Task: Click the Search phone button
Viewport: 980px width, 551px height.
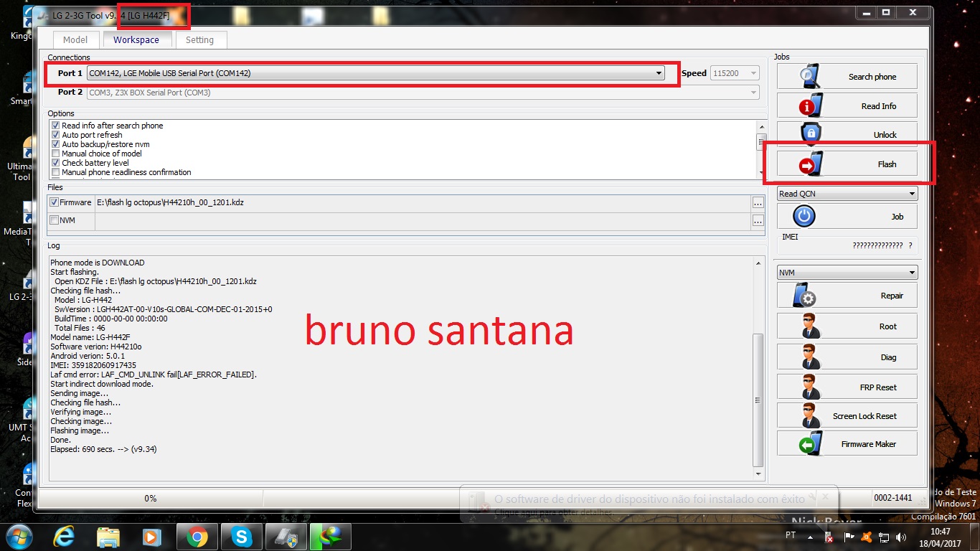Action: pos(847,76)
